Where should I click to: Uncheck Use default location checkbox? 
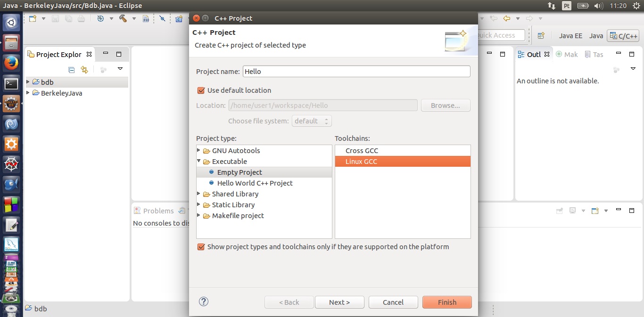click(201, 90)
